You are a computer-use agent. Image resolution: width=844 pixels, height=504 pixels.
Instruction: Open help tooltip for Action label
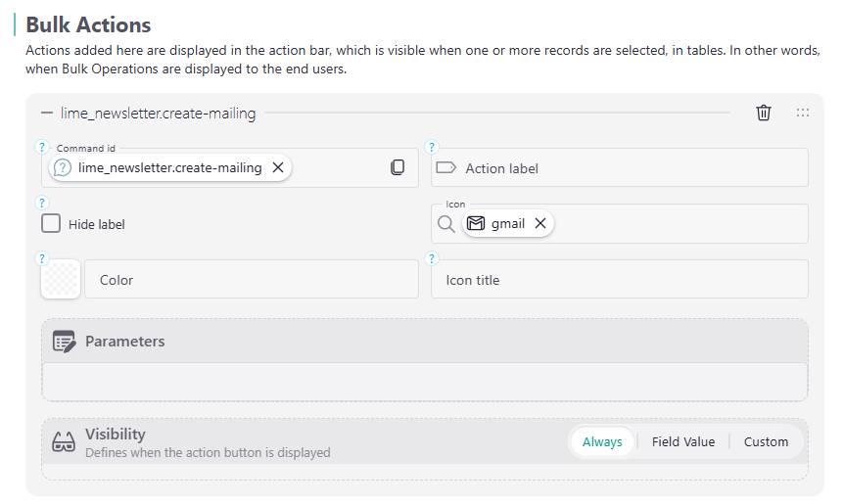coord(431,147)
